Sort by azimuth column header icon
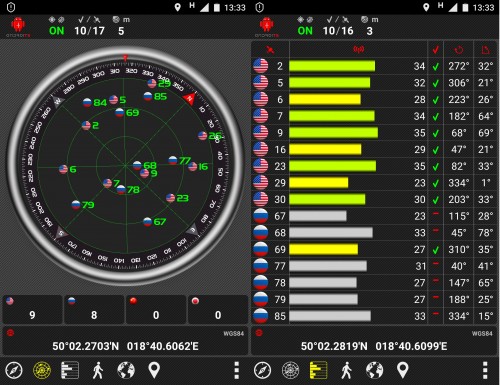 pyautogui.click(x=458, y=50)
